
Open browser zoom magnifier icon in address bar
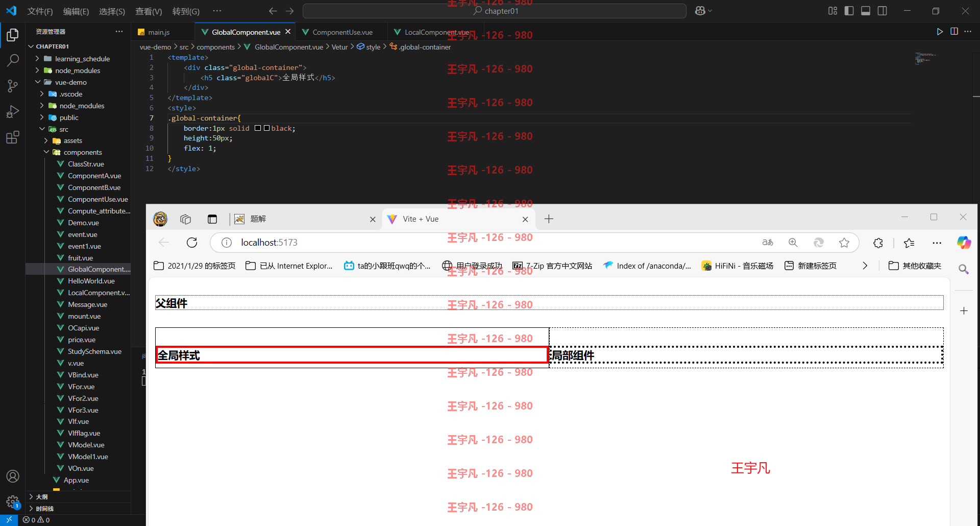(793, 243)
